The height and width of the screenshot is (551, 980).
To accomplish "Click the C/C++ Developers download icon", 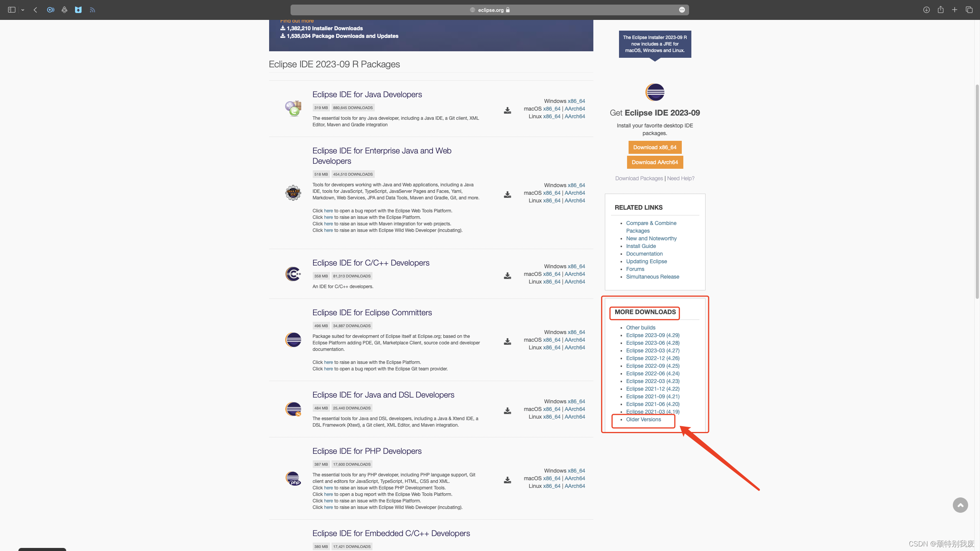I will point(507,276).
